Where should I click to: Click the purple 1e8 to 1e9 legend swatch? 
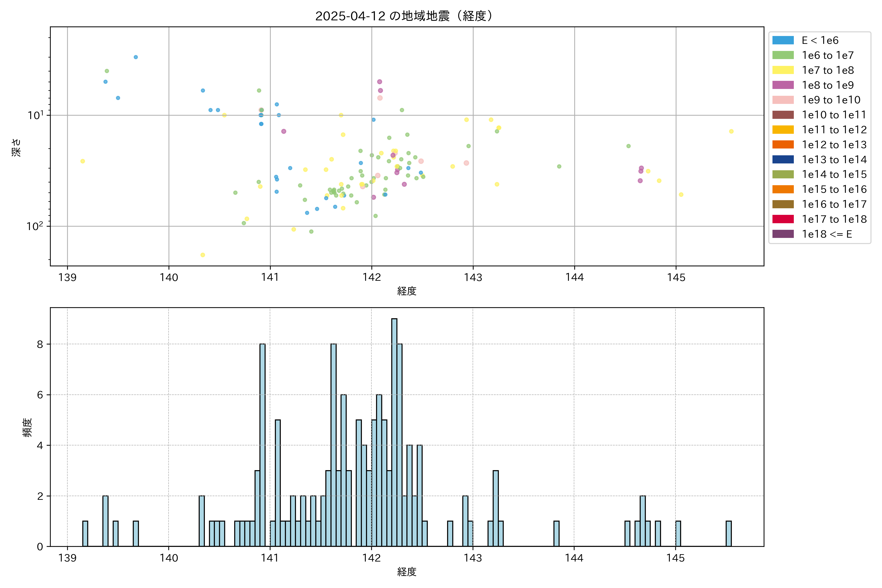783,85
